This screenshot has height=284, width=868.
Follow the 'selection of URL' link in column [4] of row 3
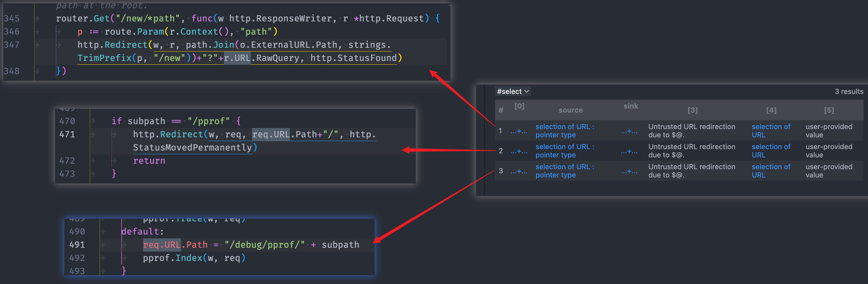tap(771, 171)
